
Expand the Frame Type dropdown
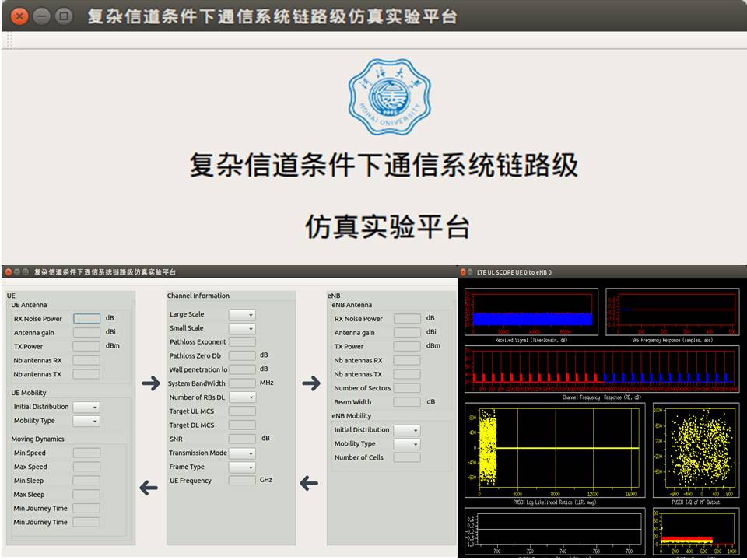[242, 467]
